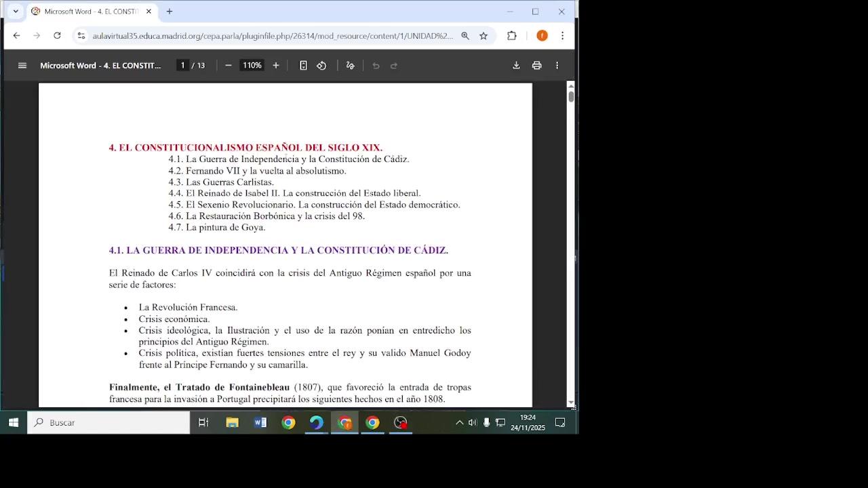Close the Microsoft Word PDF tab
The width and height of the screenshot is (868, 488).
(149, 12)
